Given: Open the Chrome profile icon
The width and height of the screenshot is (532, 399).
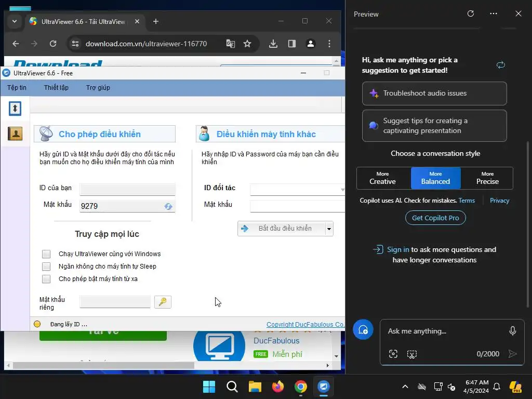Looking at the screenshot, I should pos(311,44).
